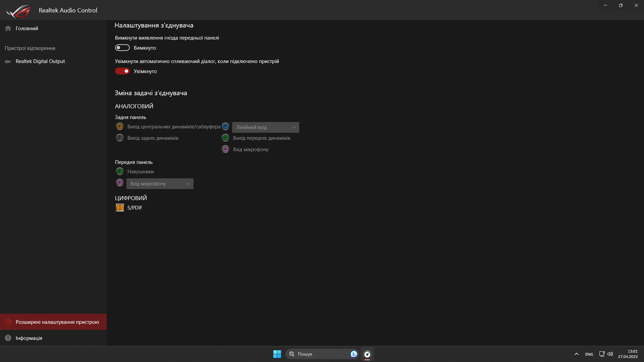Click the Вихід передніх динаміків label

point(262,138)
